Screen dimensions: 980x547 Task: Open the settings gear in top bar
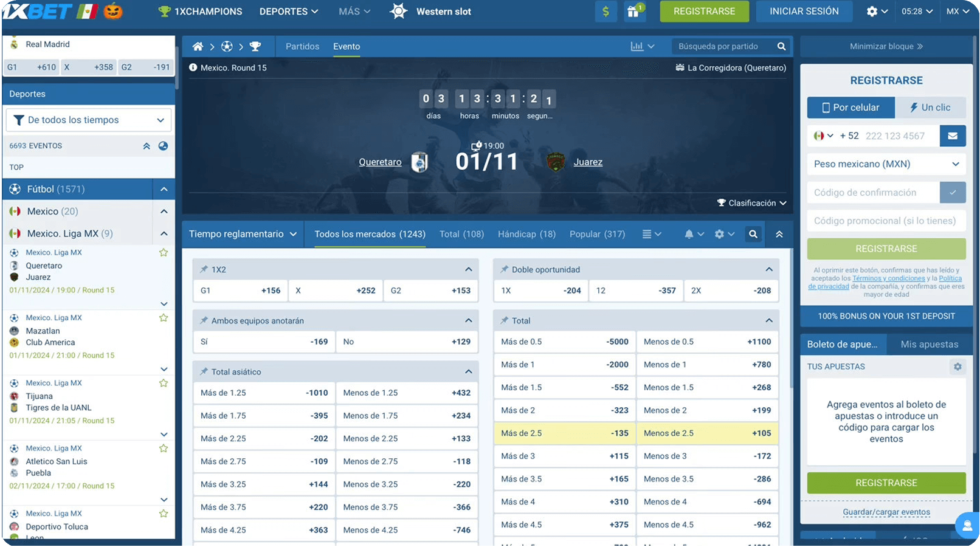[872, 12]
